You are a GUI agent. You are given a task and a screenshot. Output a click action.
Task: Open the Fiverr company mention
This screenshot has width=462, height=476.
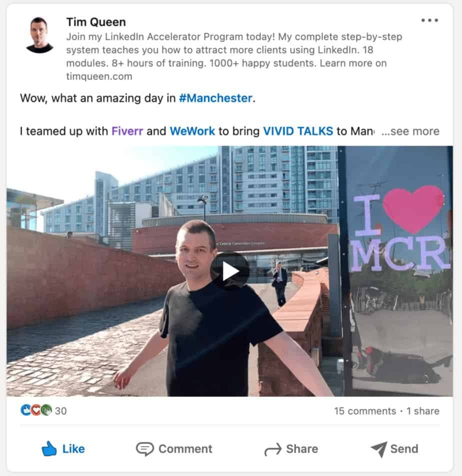(127, 131)
